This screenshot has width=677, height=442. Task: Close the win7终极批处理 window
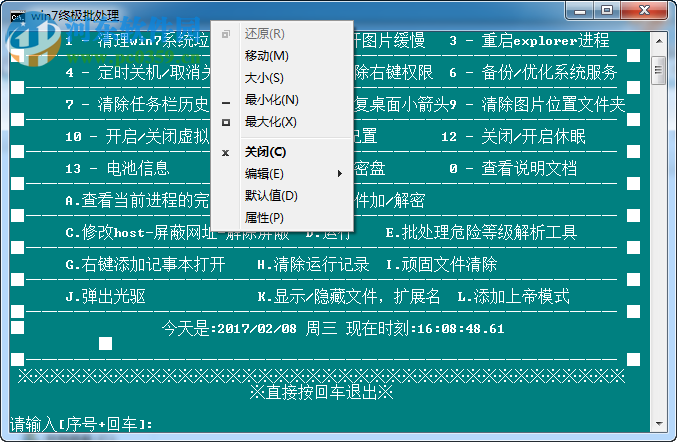point(644,10)
